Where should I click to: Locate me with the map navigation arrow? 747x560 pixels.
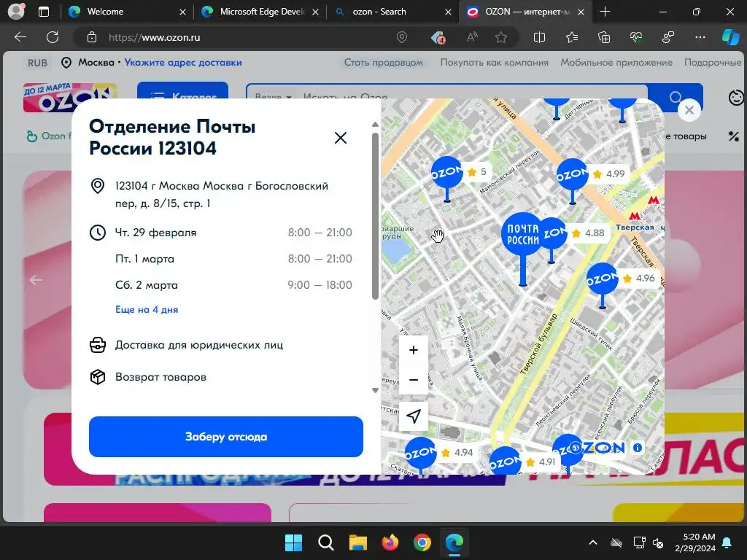click(x=413, y=416)
